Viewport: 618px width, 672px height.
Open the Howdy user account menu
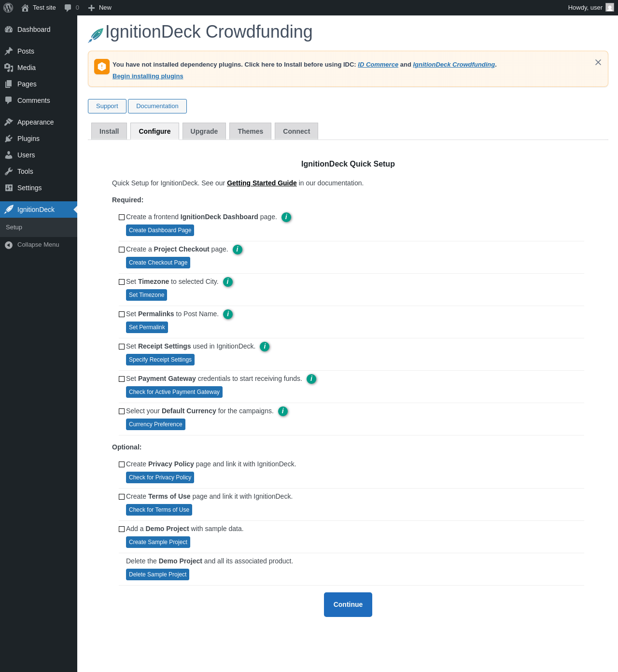(585, 8)
